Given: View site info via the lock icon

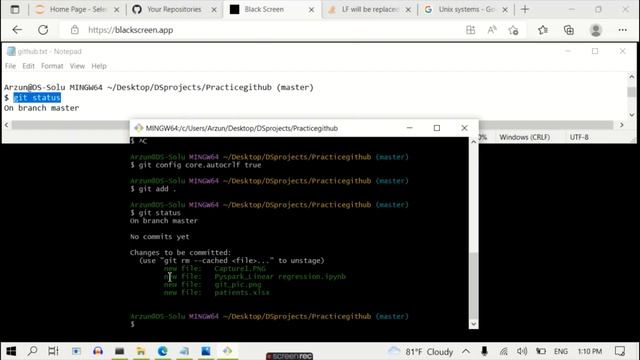Looking at the screenshot, I should pyautogui.click(x=74, y=30).
